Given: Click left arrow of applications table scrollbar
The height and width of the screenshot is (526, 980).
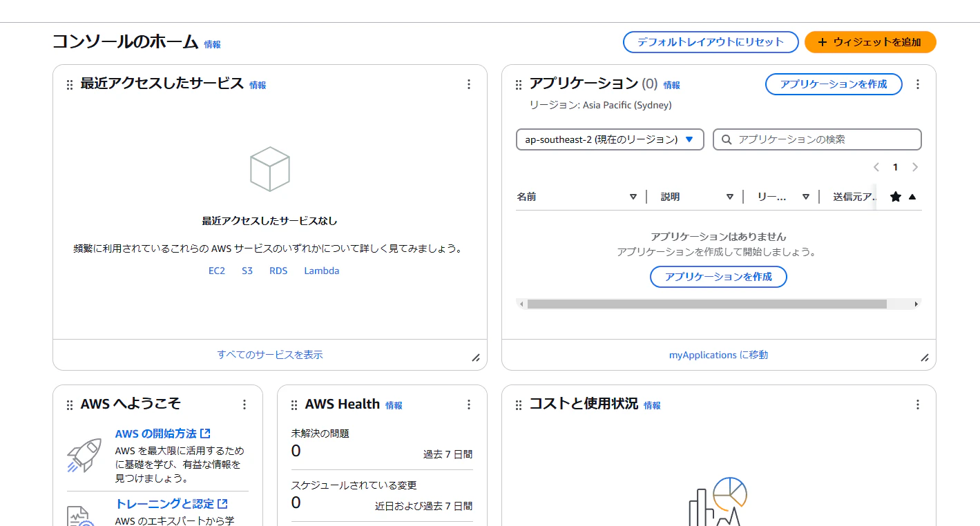Looking at the screenshot, I should click(x=521, y=304).
